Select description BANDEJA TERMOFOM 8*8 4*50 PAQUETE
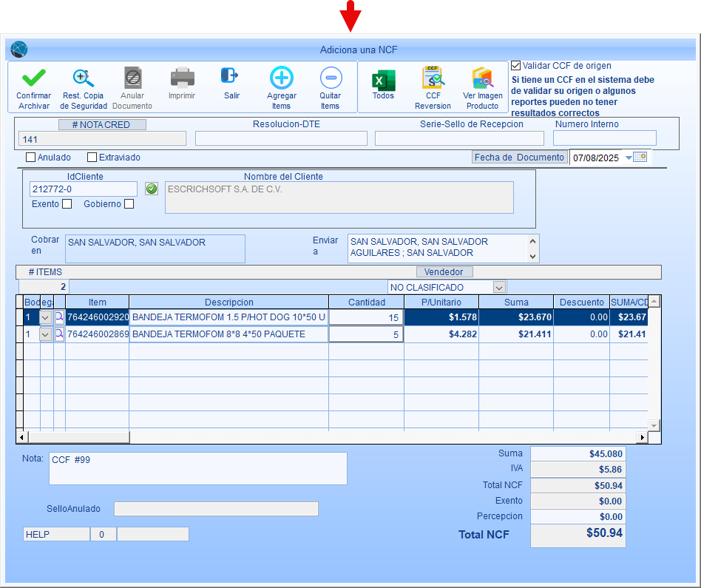This screenshot has width=701, height=588. [x=228, y=334]
